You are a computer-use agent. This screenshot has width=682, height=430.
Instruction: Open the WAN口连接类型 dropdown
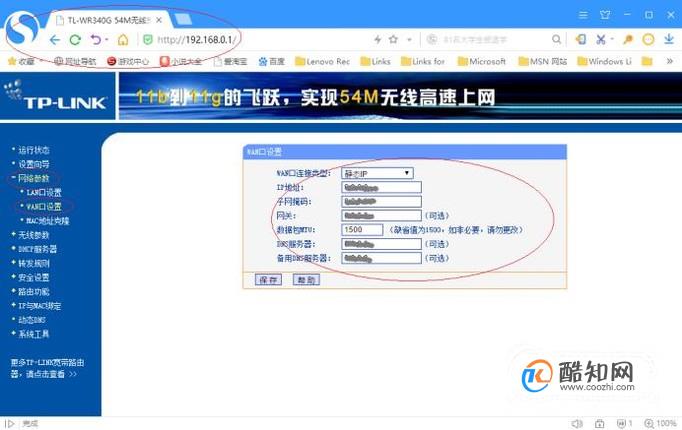[x=377, y=173]
